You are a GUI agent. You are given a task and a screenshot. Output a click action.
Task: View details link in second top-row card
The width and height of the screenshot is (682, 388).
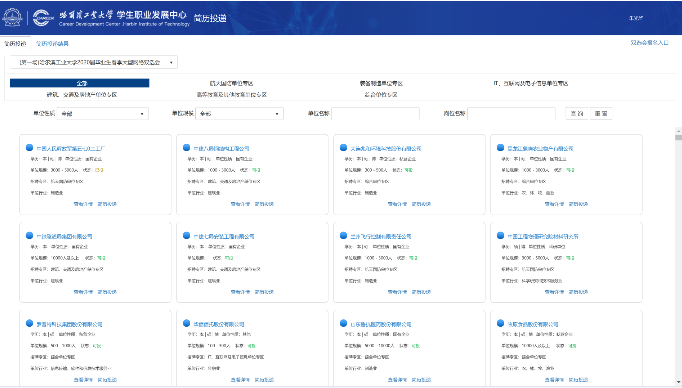point(240,204)
